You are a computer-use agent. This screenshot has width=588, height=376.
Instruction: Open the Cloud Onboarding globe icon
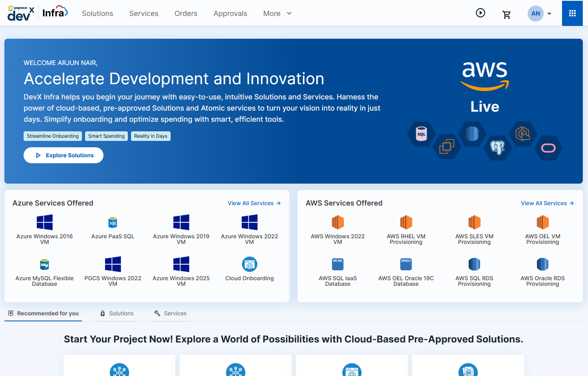250,264
